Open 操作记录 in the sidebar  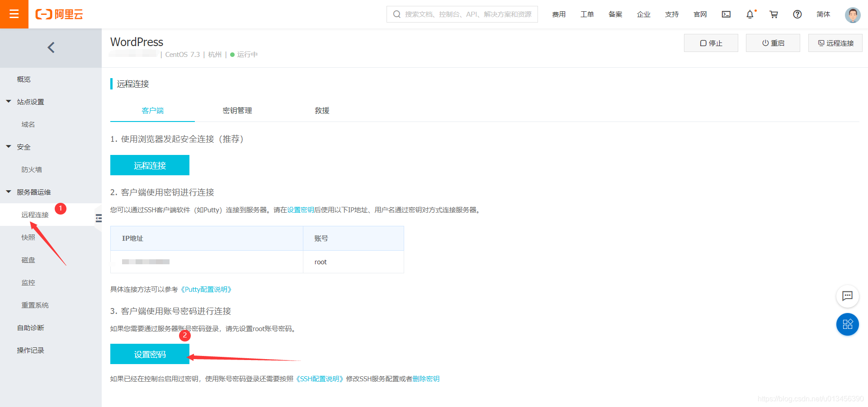click(30, 350)
